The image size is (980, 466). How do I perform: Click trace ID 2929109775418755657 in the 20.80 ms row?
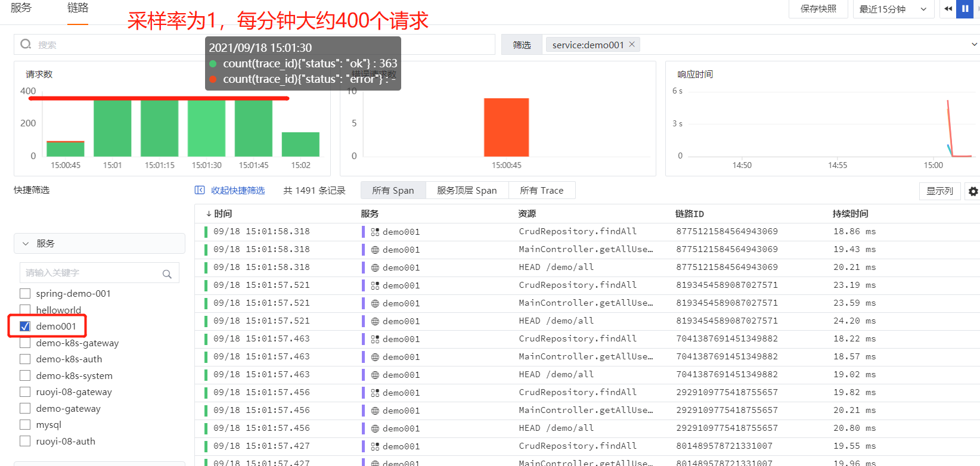(727, 428)
